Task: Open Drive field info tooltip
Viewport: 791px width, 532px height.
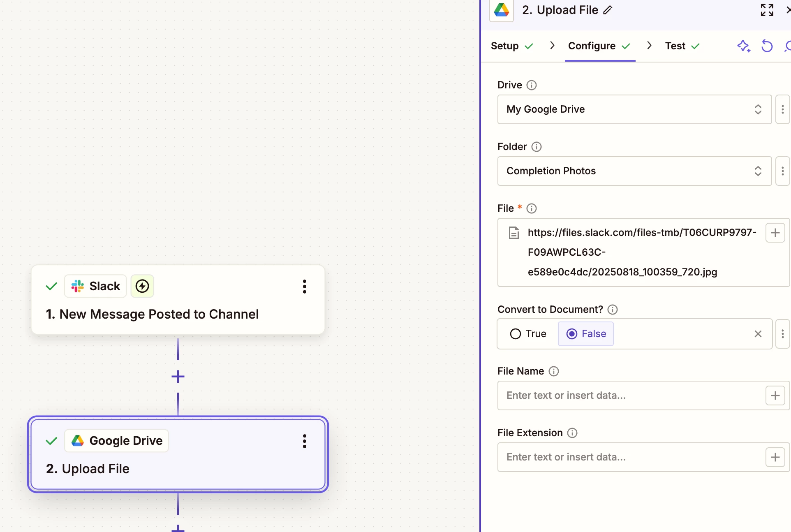Action: [x=532, y=85]
